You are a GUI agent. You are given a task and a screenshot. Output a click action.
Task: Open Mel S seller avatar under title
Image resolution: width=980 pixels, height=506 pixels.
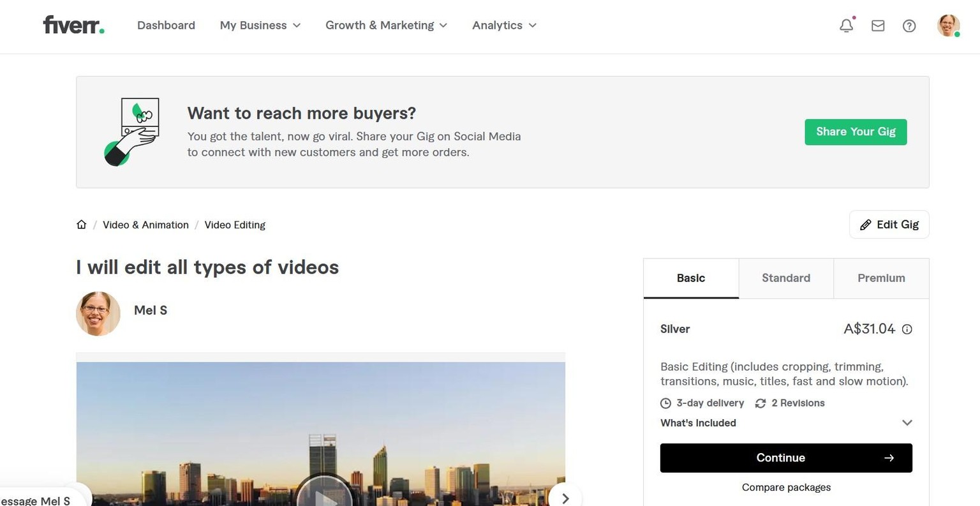click(x=98, y=314)
